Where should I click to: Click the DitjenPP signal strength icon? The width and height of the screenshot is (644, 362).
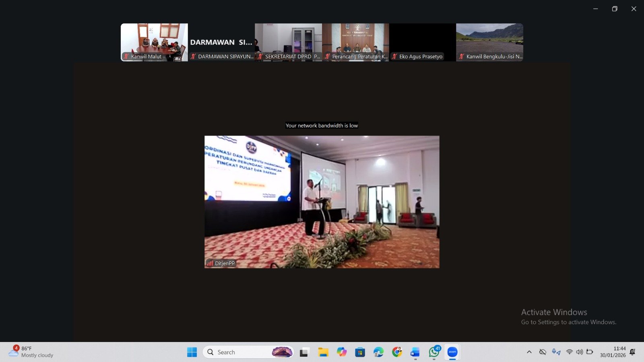(210, 263)
